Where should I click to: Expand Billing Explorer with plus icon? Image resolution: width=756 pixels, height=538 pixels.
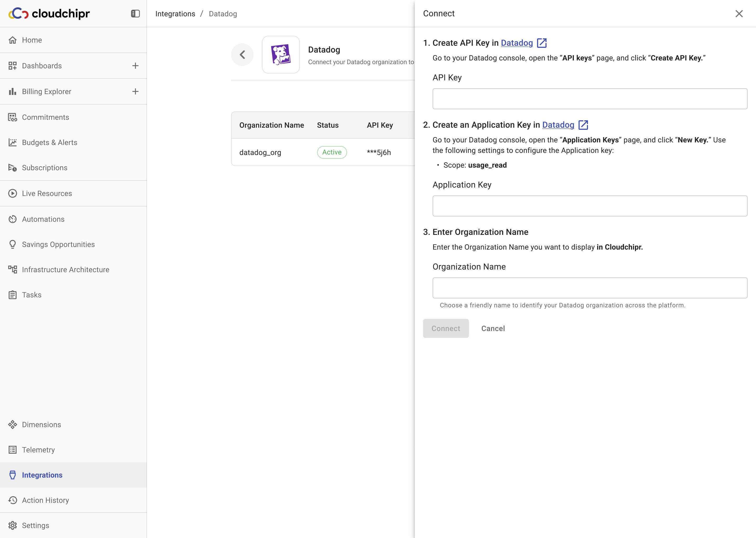pyautogui.click(x=135, y=91)
